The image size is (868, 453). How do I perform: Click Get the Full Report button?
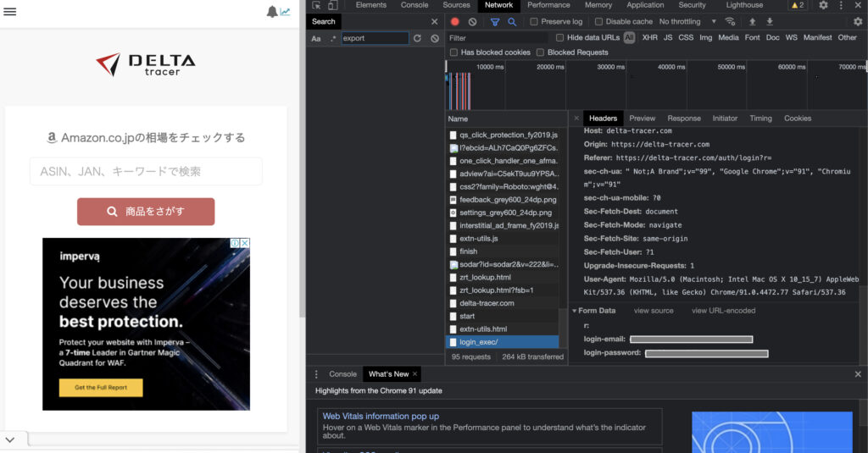(101, 388)
